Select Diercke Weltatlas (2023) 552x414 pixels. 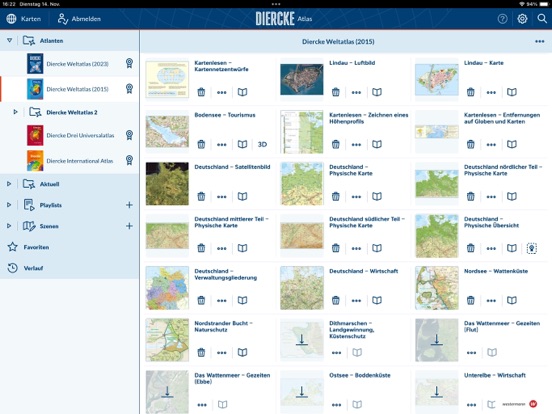tap(70, 64)
